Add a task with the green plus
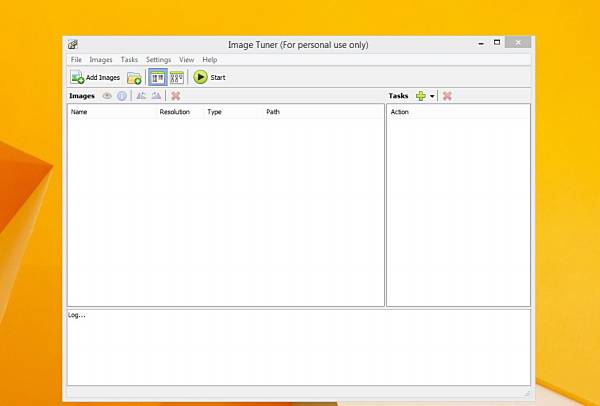The width and height of the screenshot is (600, 406). pos(421,96)
